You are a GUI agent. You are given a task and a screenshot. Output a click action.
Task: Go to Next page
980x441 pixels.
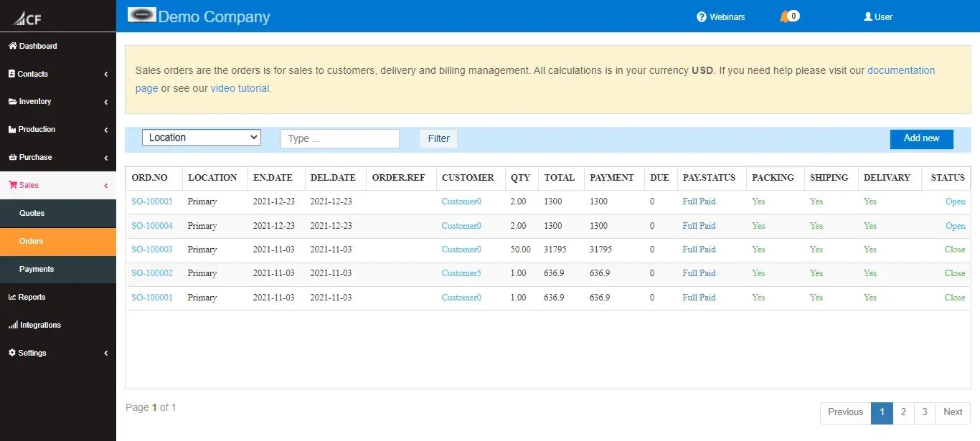tap(953, 412)
